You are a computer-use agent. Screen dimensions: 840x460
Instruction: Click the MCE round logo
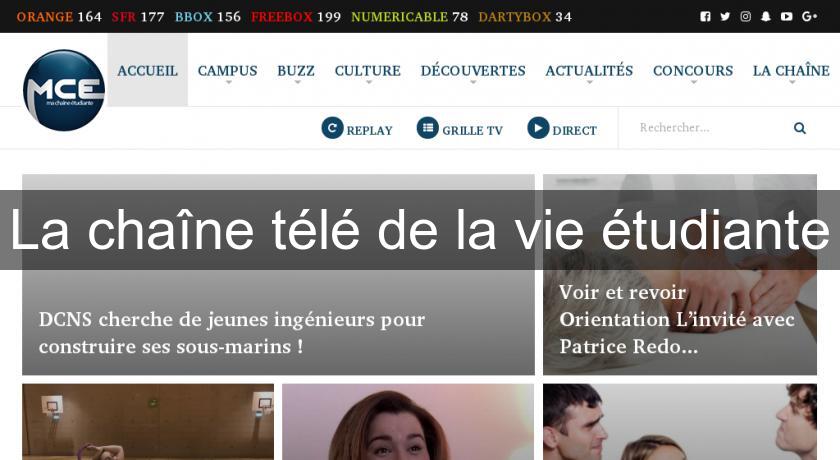click(64, 90)
